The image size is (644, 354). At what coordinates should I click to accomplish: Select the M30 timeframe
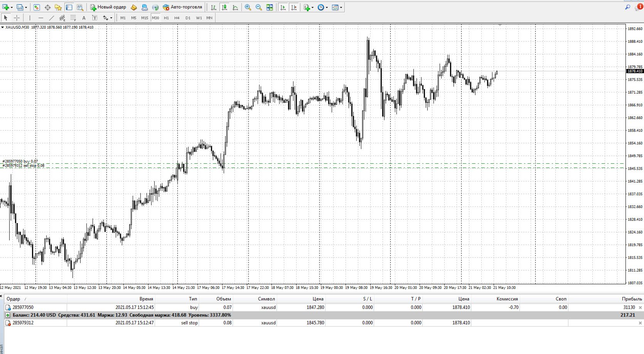click(155, 18)
